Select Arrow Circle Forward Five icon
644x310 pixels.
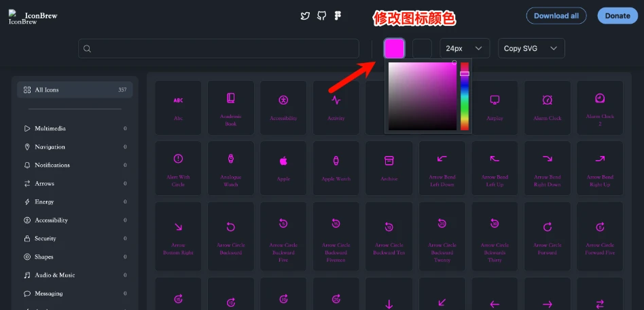(600, 236)
